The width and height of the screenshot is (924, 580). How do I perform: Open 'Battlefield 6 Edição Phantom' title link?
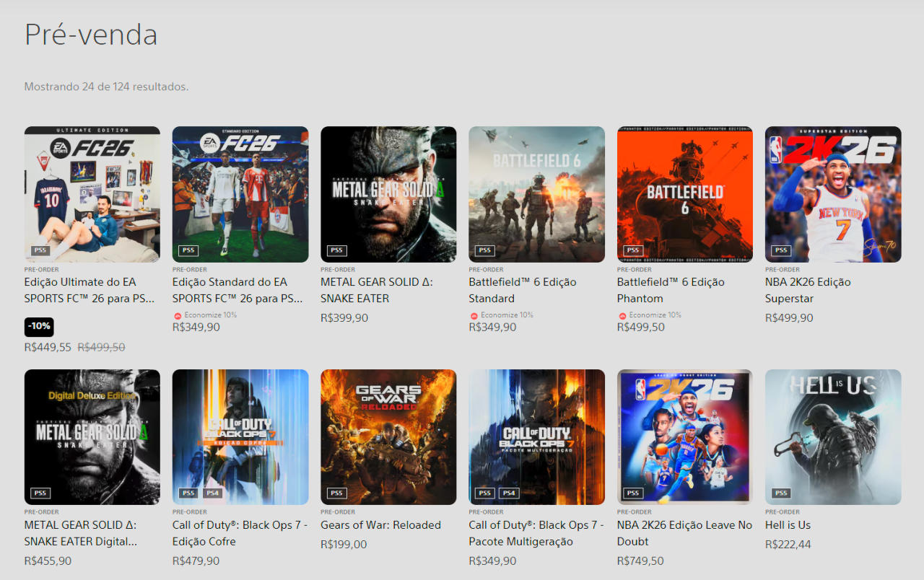(x=671, y=290)
